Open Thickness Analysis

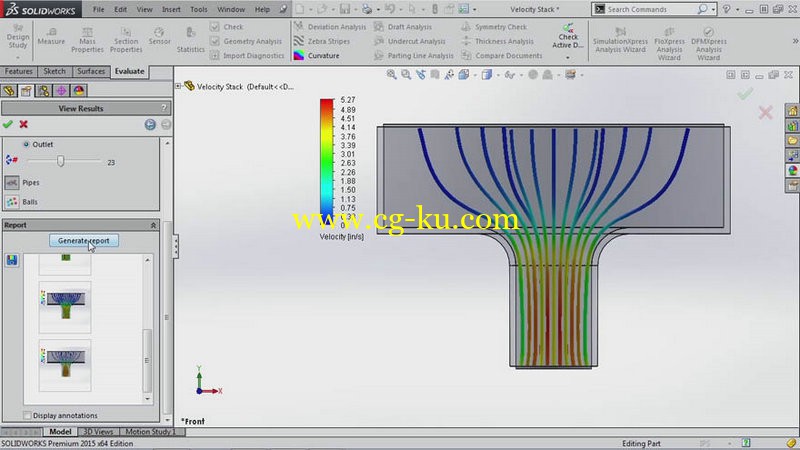click(x=497, y=41)
